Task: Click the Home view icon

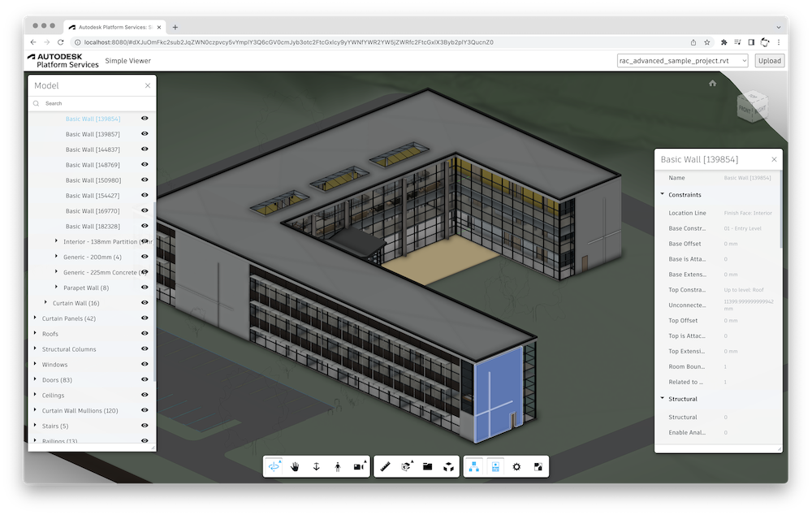Action: coord(713,83)
